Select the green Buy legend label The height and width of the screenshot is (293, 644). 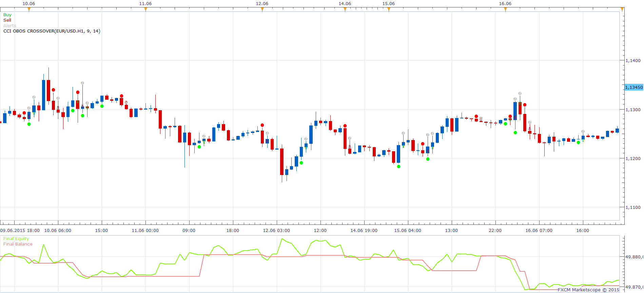click(7, 15)
